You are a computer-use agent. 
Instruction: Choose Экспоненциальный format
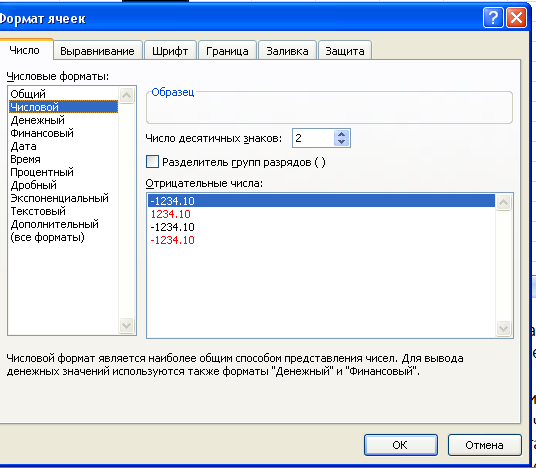coord(63,198)
